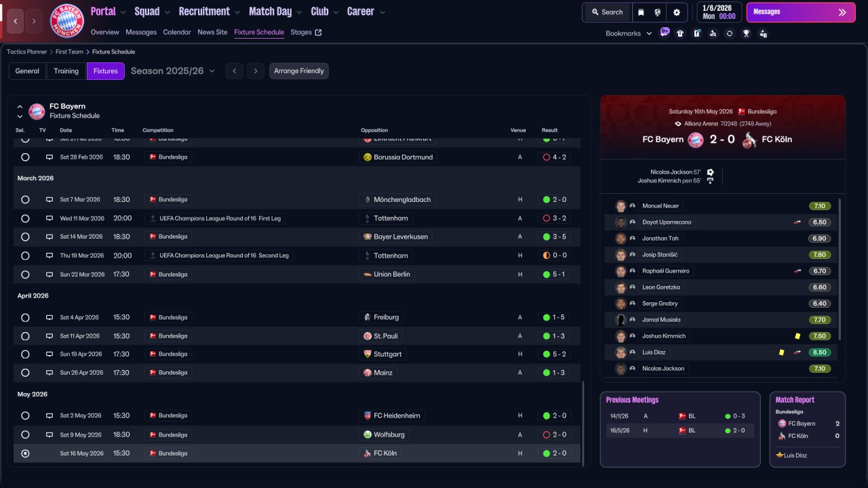Click Manuel Neuer's portrait in lineup
This screenshot has width=868, height=488.
pyautogui.click(x=620, y=206)
